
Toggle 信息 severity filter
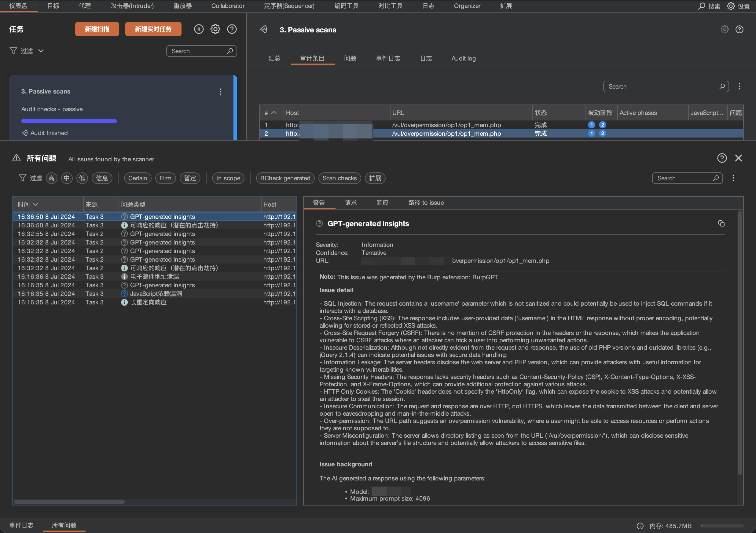[x=102, y=178]
